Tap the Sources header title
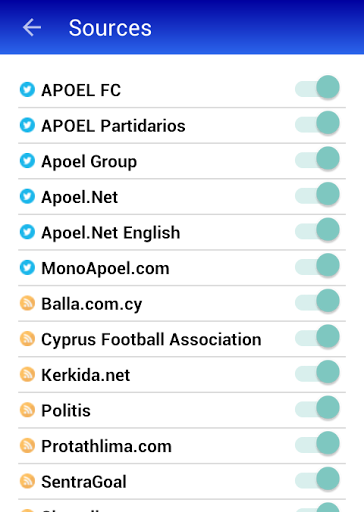Screen dimensions: 364x512 pyautogui.click(x=110, y=28)
